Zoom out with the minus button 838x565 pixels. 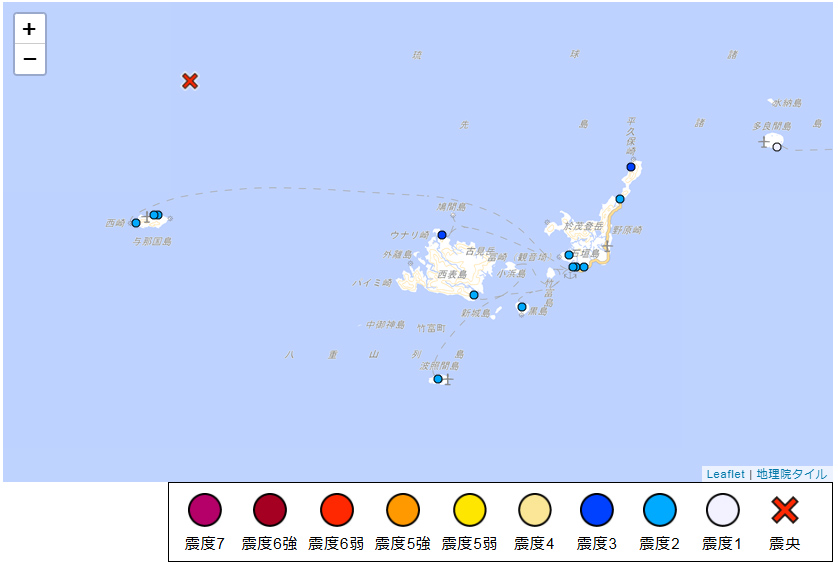[x=30, y=60]
